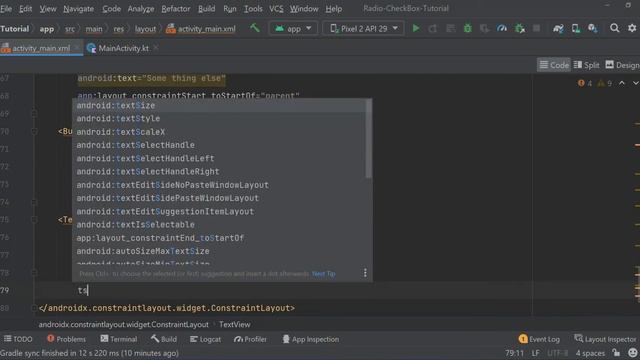
Task: Open the UTF-8 encoding selector
Action: pyautogui.click(x=557, y=353)
